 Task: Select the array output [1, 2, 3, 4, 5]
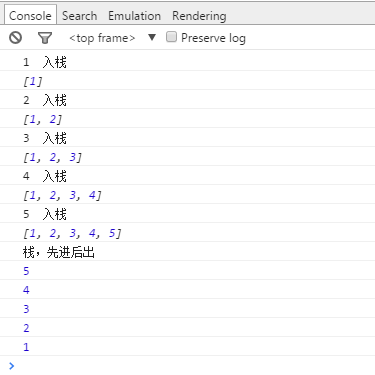click(x=187, y=233)
